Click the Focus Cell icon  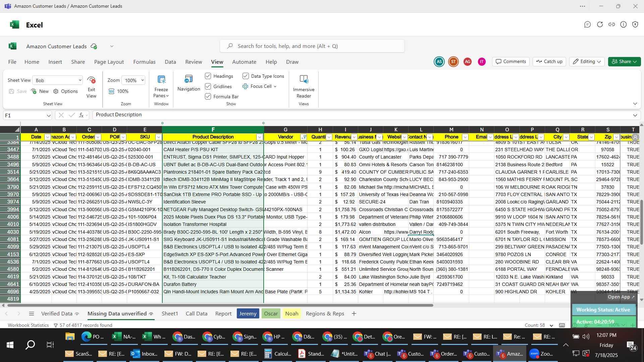(246, 86)
